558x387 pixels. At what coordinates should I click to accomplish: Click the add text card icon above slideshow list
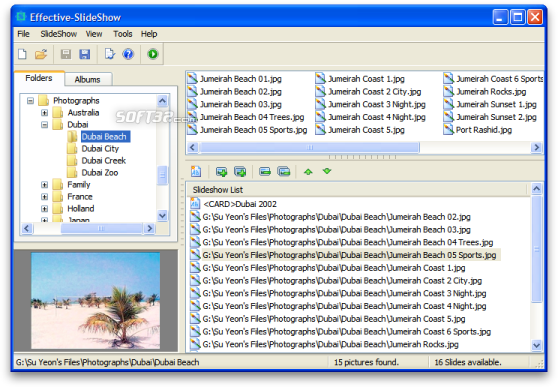[196, 172]
